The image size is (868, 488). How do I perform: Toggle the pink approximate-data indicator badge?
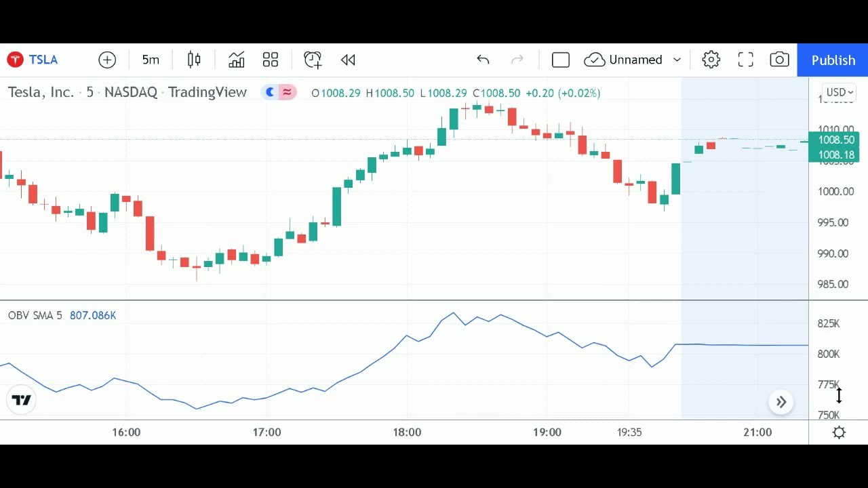[x=288, y=92]
